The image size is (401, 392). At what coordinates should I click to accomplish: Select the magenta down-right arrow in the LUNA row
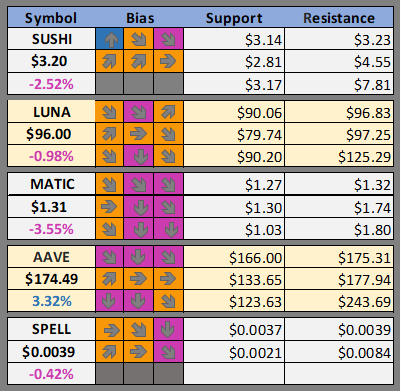138,112
